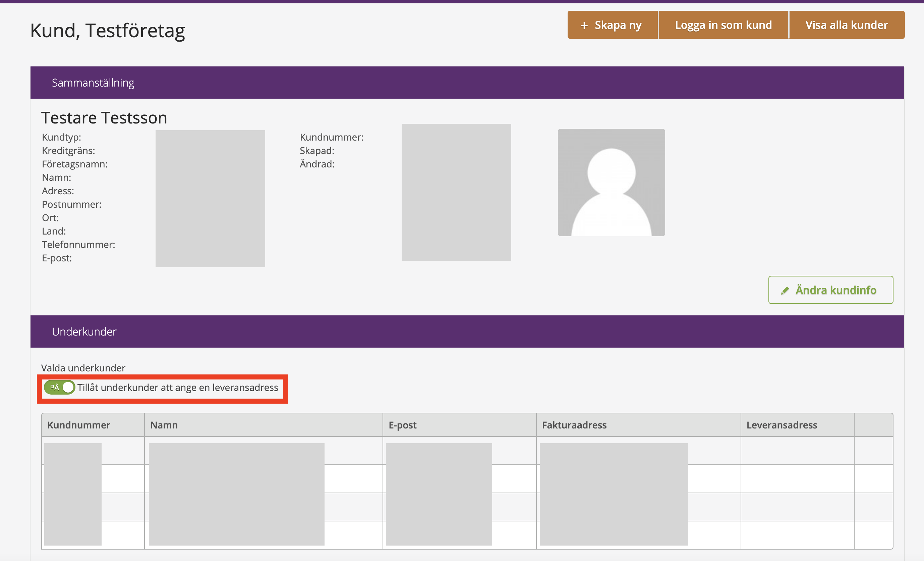Click the Telefonnummer: label
Image resolution: width=924 pixels, height=561 pixels.
point(78,245)
